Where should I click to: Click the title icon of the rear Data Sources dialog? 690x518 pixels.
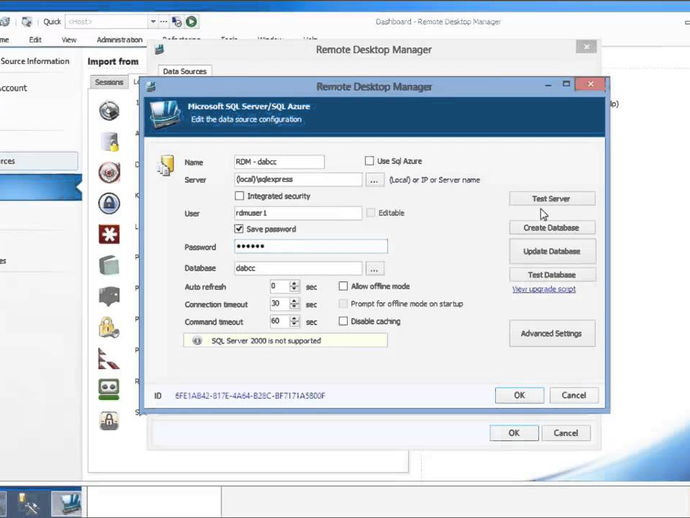pos(159,49)
